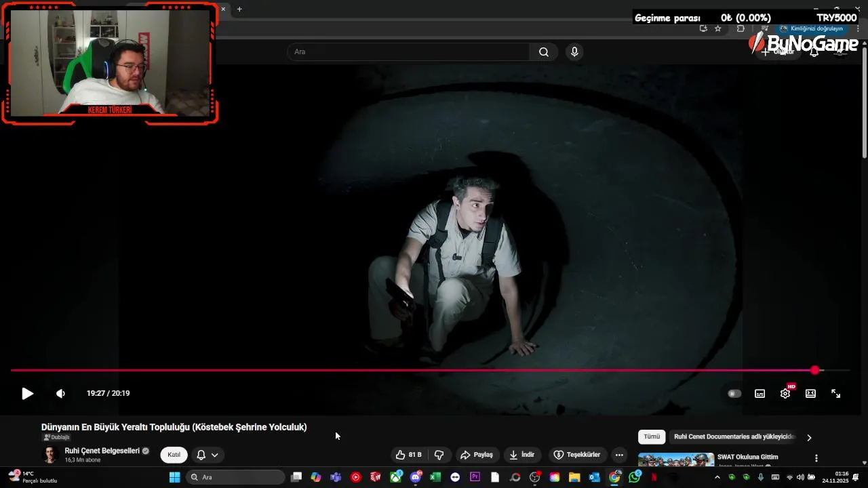Click the 19:27 / 20:19 time display
The image size is (868, 488).
(x=108, y=394)
